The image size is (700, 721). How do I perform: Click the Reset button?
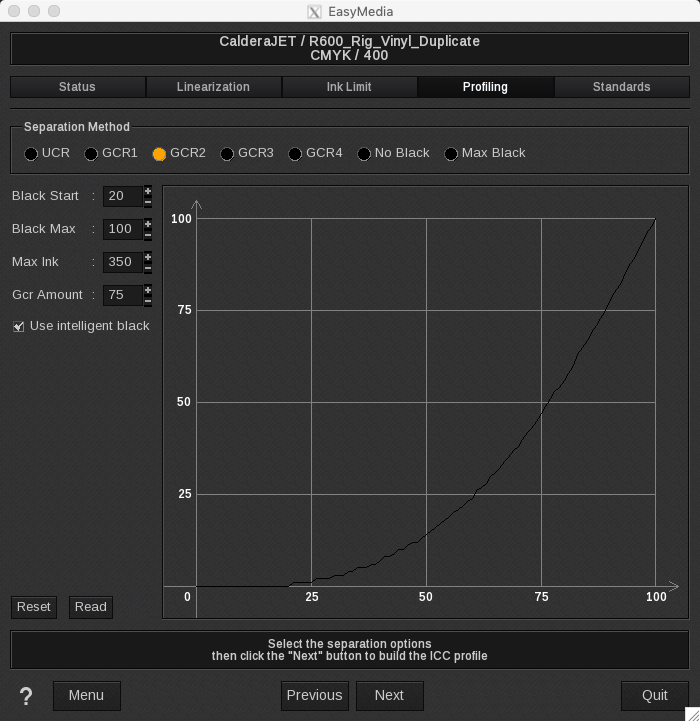34,607
